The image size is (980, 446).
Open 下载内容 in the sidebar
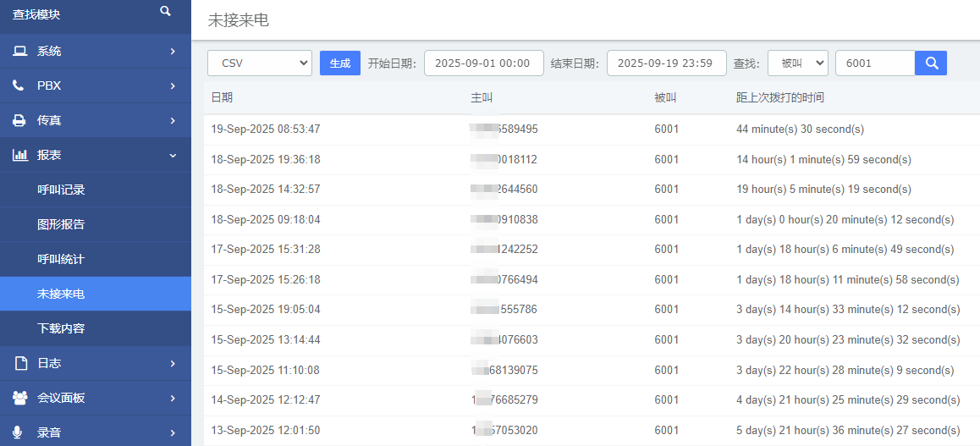[x=61, y=328]
